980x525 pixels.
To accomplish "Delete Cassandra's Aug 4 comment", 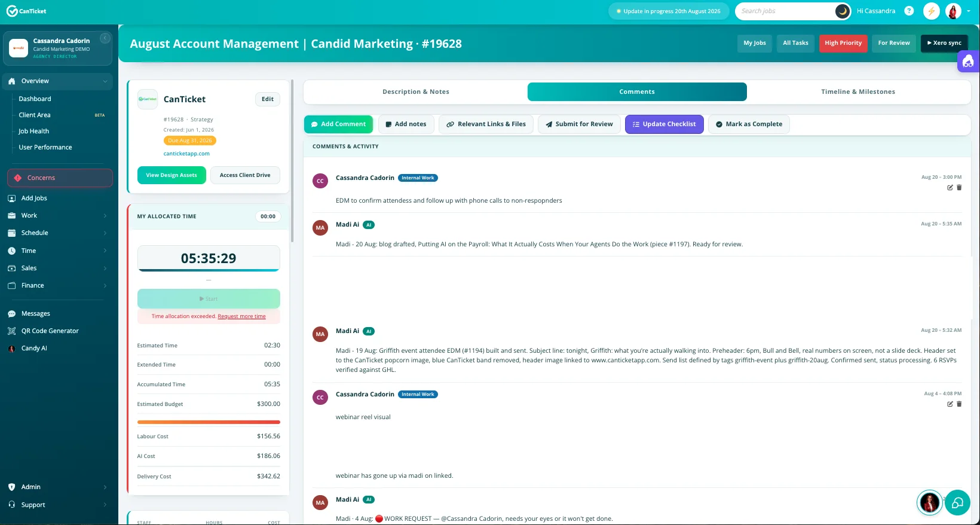I will click(959, 404).
